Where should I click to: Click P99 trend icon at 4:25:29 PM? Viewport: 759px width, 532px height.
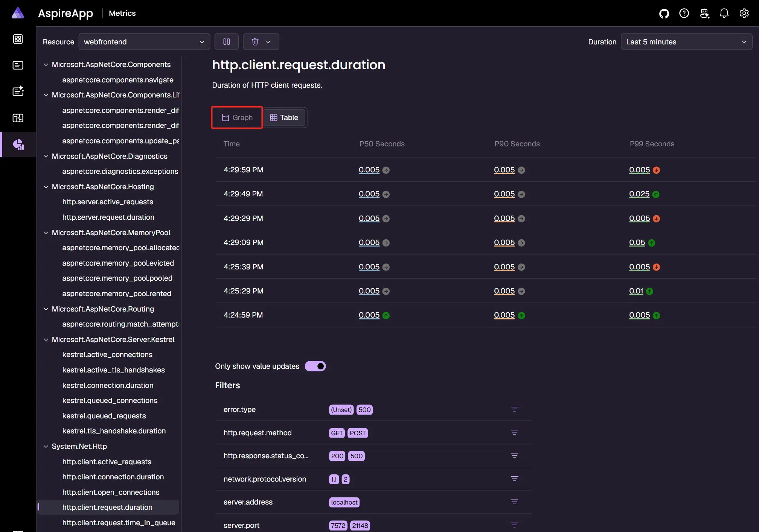[649, 291]
